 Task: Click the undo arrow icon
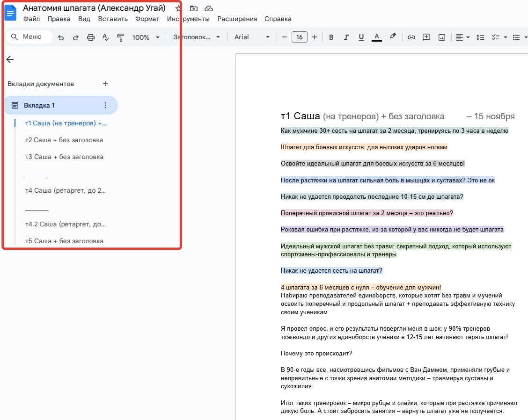click(x=61, y=37)
